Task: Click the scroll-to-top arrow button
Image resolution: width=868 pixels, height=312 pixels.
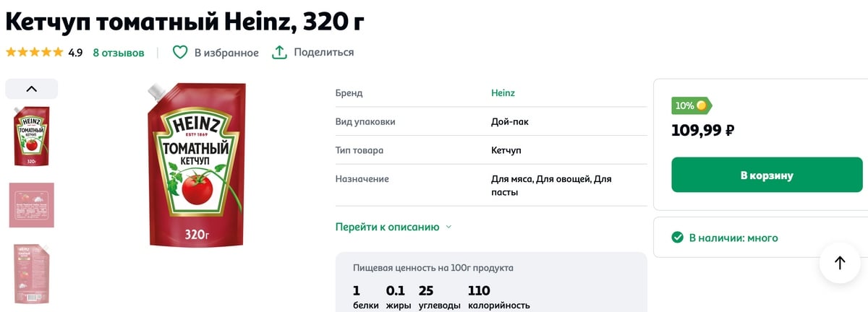Action: click(x=840, y=263)
